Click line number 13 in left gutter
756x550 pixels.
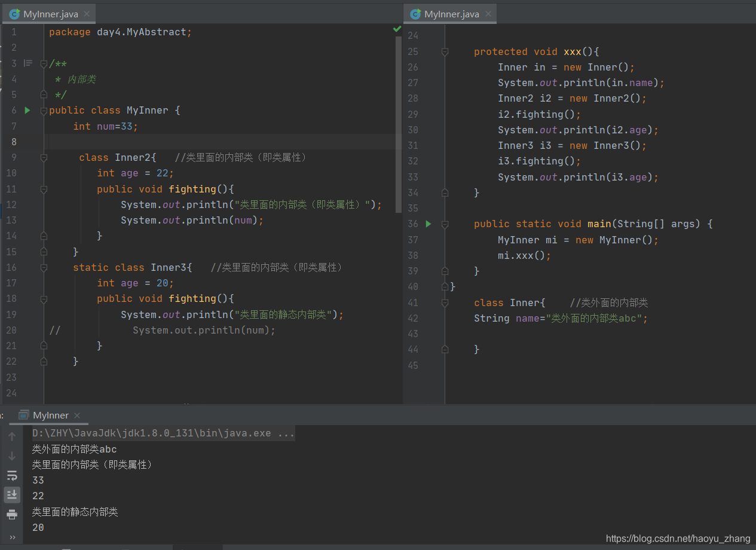tap(11, 220)
